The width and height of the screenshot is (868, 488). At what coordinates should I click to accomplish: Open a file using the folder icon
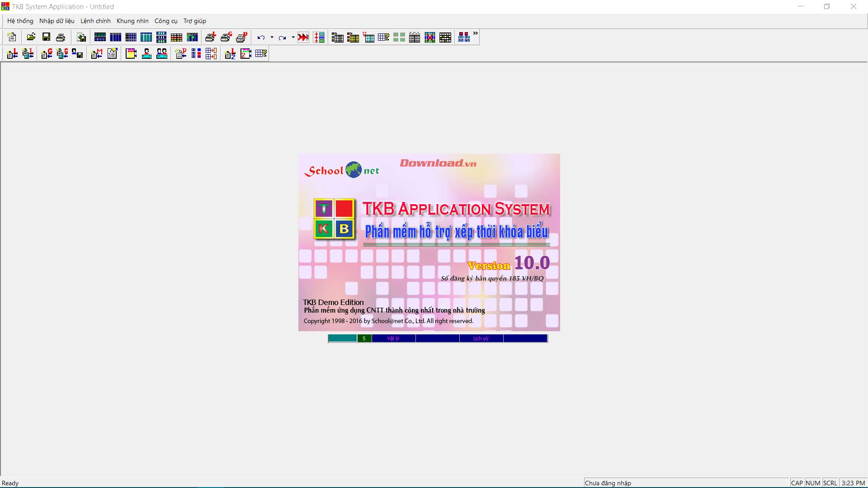31,38
